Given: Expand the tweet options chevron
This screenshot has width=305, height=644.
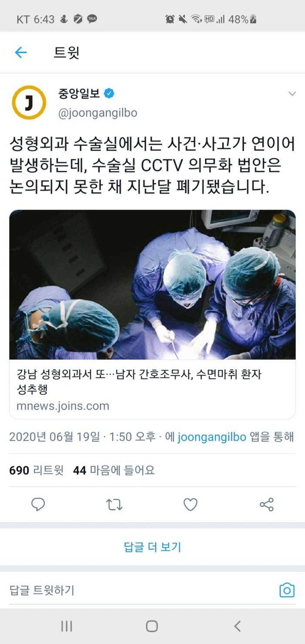Looking at the screenshot, I should 292,94.
